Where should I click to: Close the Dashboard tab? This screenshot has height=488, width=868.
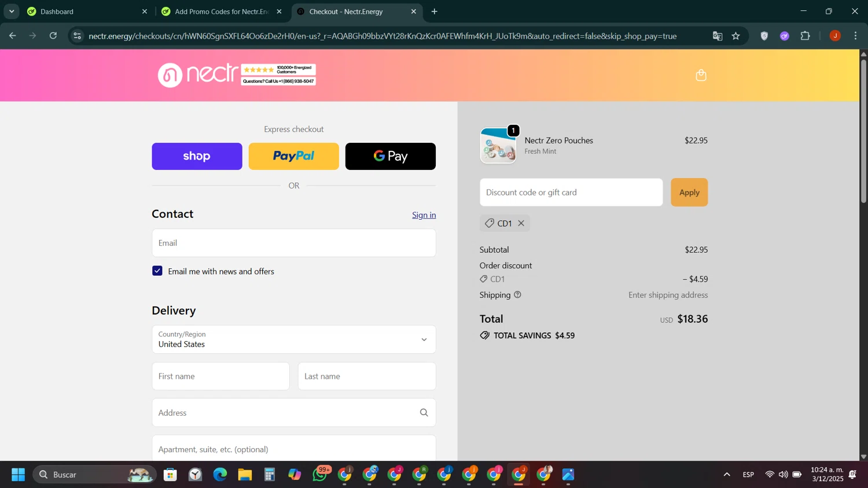pyautogui.click(x=145, y=12)
